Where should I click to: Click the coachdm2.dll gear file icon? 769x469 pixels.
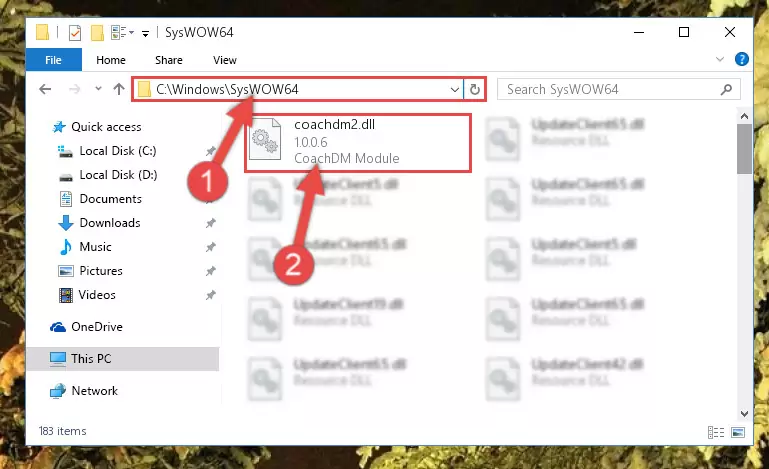pyautogui.click(x=265, y=140)
